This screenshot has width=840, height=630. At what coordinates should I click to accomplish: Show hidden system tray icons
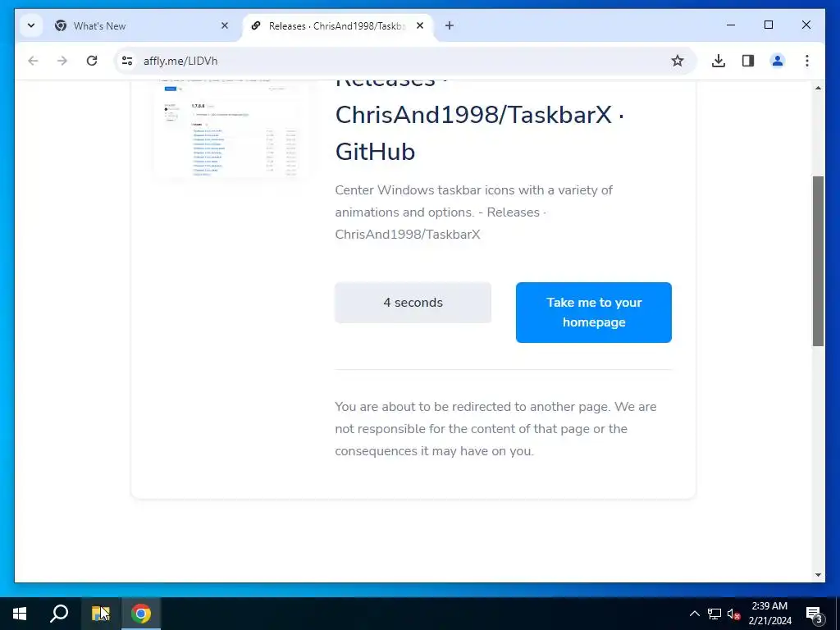694,614
